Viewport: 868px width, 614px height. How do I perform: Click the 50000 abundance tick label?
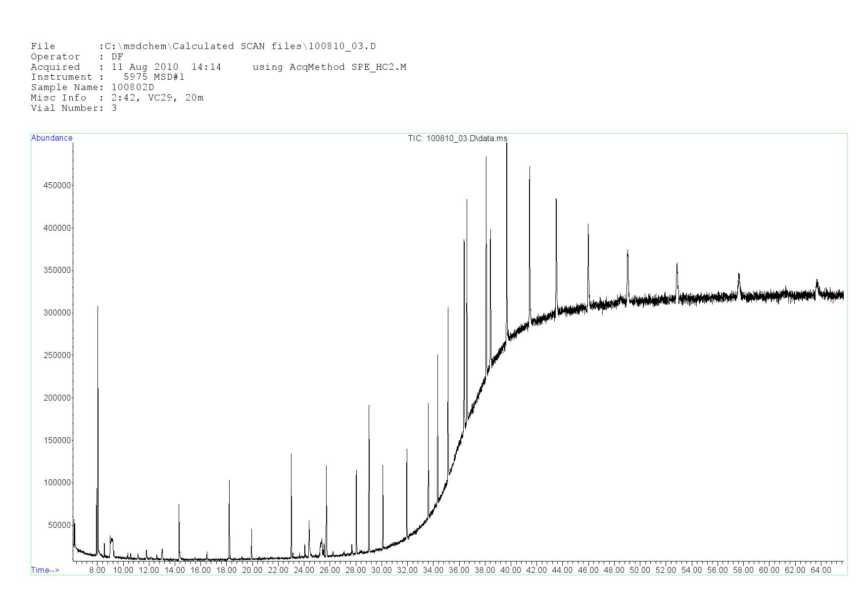[59, 525]
